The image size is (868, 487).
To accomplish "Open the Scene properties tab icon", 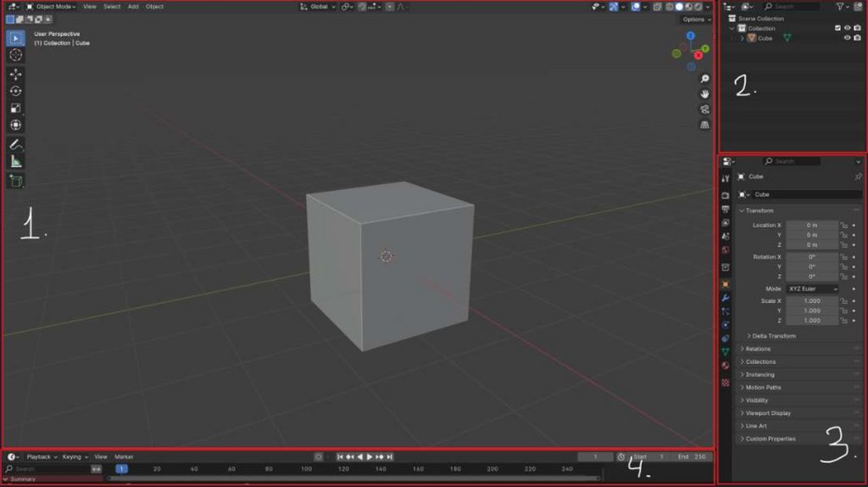I will [726, 237].
